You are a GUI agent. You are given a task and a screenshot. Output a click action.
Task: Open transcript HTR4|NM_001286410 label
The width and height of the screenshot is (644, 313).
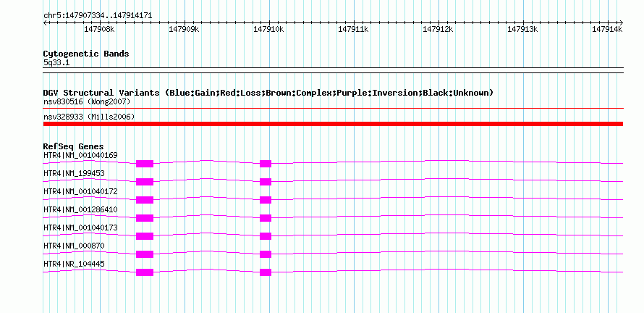pyautogui.click(x=80, y=210)
